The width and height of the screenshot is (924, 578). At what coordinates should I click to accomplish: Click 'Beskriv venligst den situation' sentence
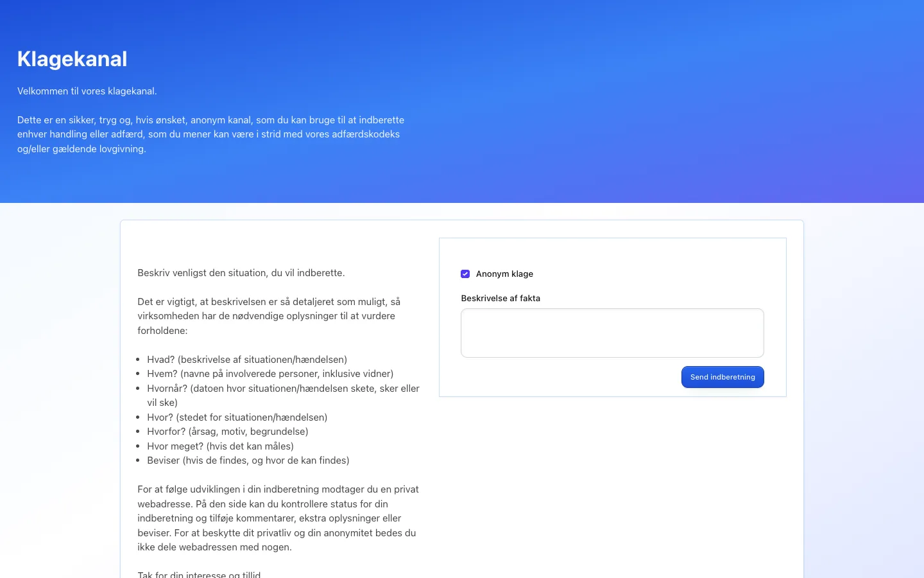coord(241,273)
